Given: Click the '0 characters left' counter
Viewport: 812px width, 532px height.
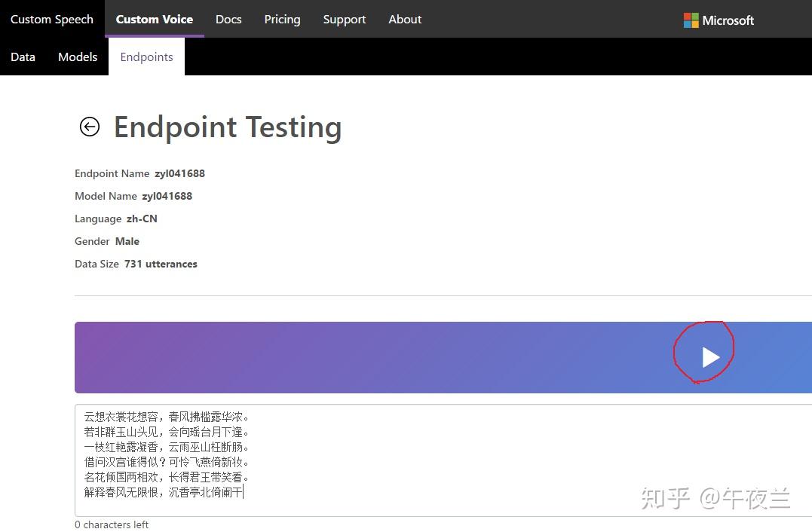Looking at the screenshot, I should [x=112, y=524].
